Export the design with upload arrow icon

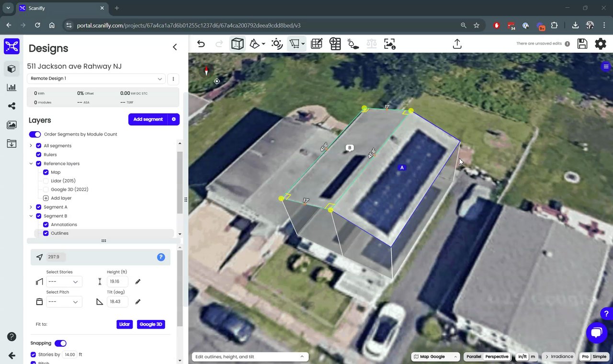(457, 44)
